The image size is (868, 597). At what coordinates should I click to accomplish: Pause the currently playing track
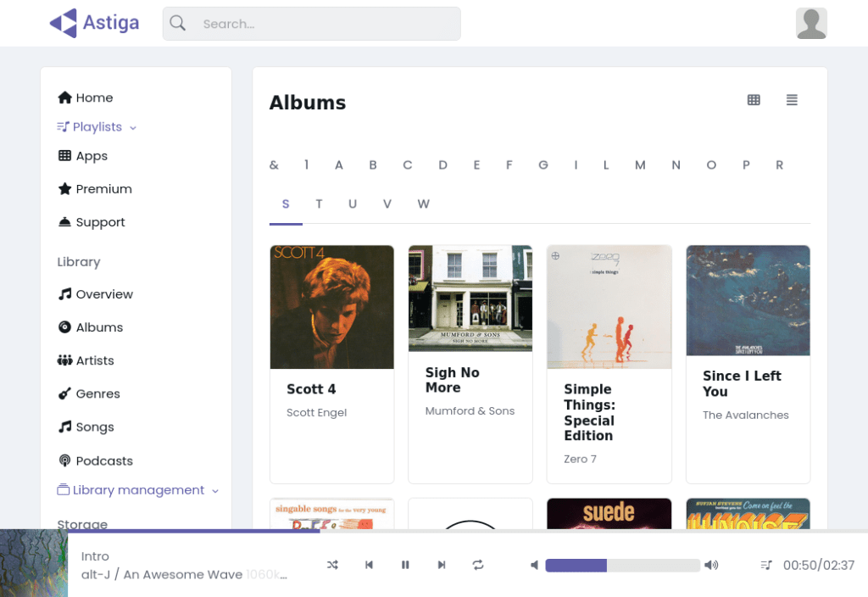click(405, 565)
